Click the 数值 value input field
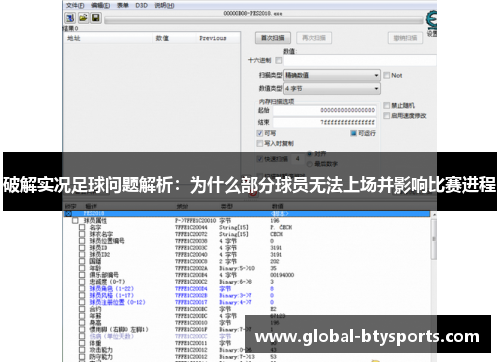The width and height of the screenshot is (500, 362). coord(360,60)
